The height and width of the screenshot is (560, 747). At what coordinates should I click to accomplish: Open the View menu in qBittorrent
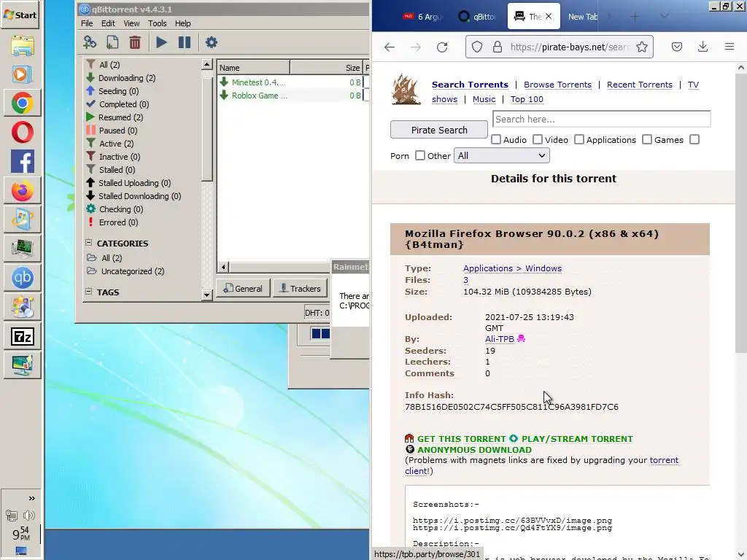coord(131,23)
